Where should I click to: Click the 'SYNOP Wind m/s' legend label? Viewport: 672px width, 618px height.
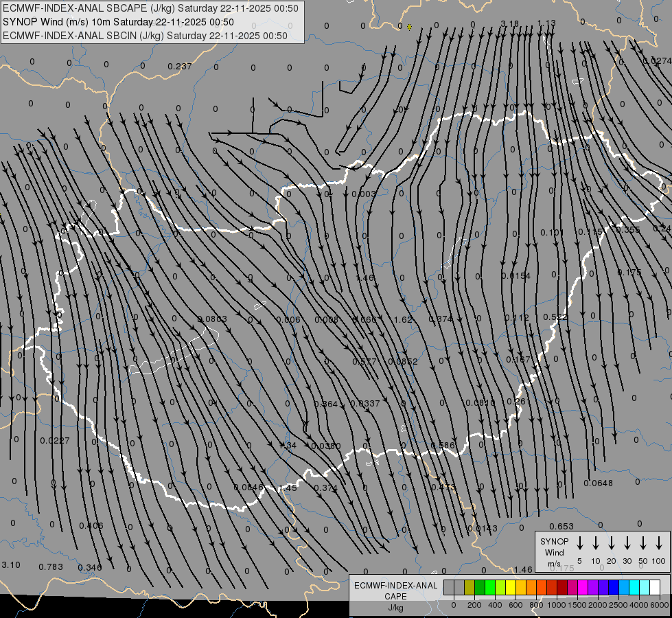pyautogui.click(x=554, y=552)
